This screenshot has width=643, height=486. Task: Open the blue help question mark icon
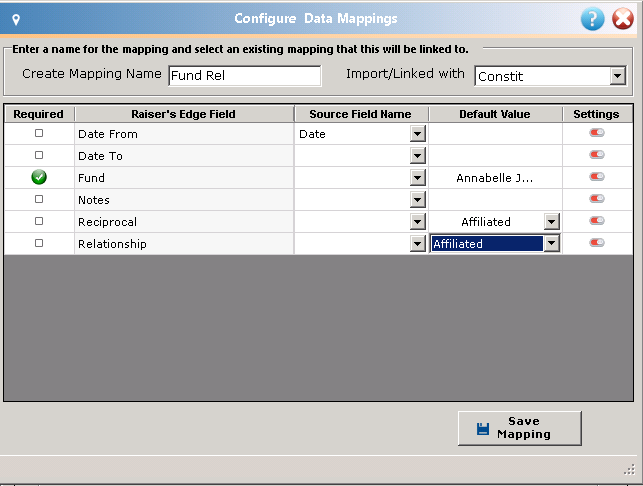tap(592, 19)
